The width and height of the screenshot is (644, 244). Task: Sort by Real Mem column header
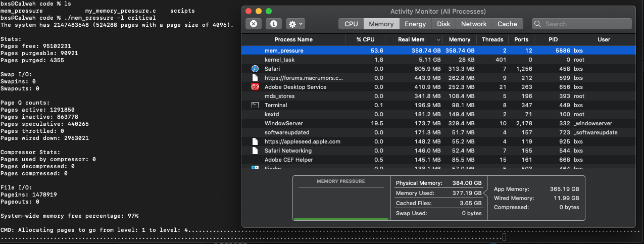click(414, 39)
